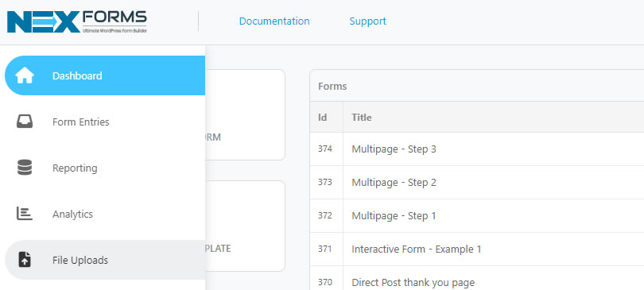Viewport: 644px width, 290px height.
Task: Select Interactive Form - Example 1
Action: click(x=417, y=249)
